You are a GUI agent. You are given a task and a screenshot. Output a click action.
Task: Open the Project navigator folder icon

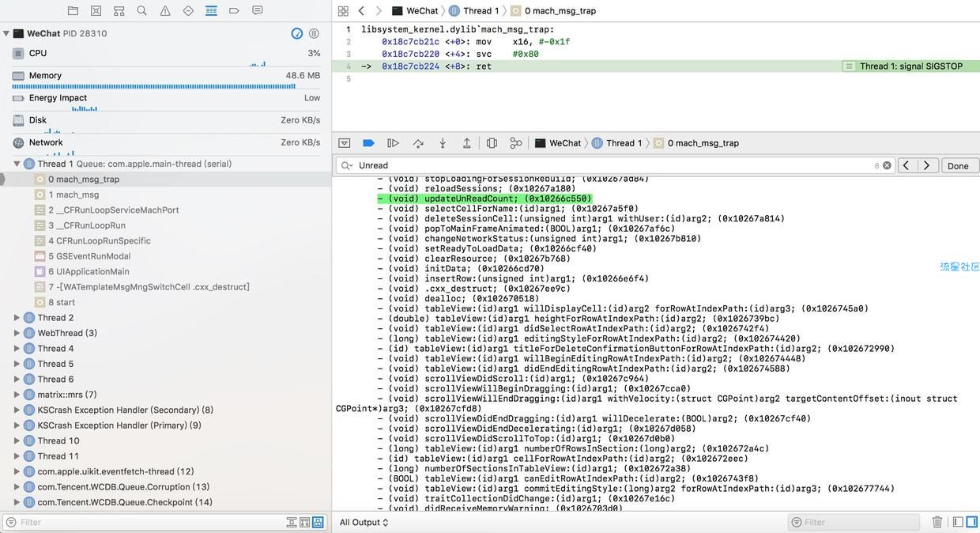[73, 11]
